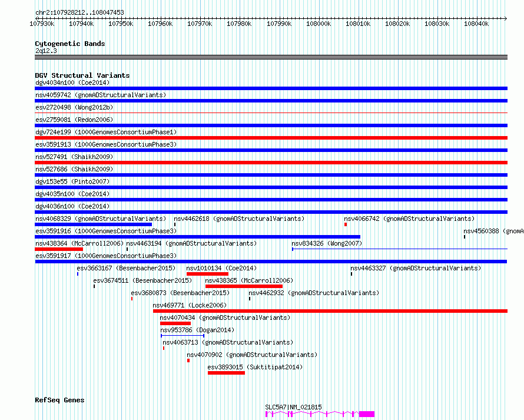Image resolution: width=524 pixels, height=420 pixels.
Task: Click the 108040k ruler tick label
Action: (x=476, y=24)
